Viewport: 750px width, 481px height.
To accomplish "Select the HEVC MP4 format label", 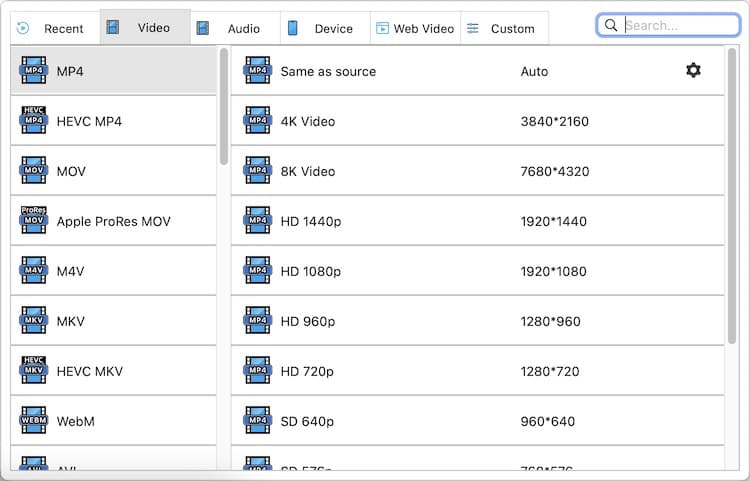I will coord(89,121).
